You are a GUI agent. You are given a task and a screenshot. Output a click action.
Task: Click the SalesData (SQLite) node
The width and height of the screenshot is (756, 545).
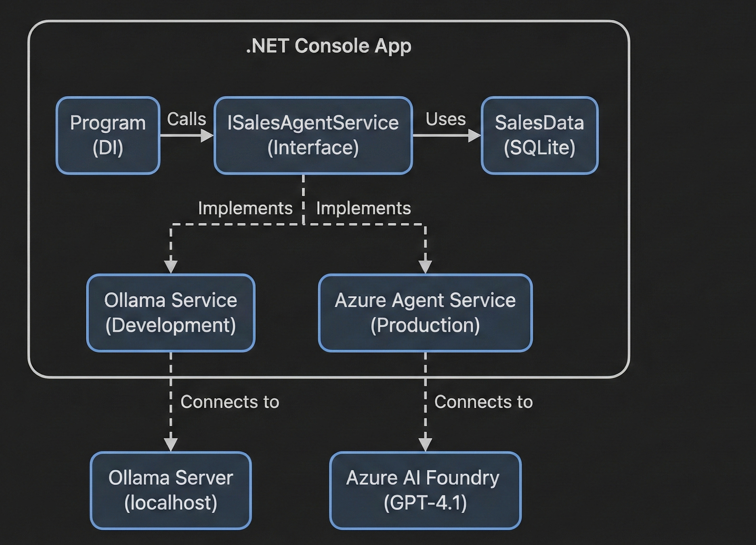[539, 135]
